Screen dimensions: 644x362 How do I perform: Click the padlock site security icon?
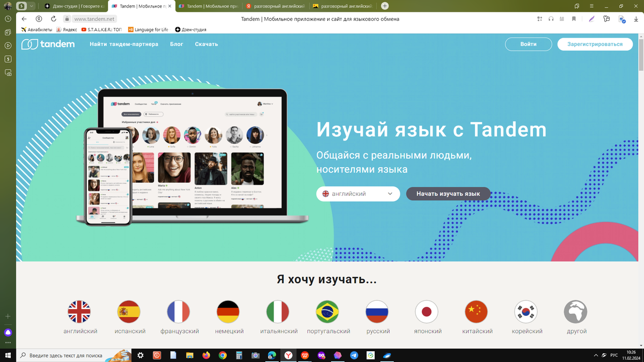tap(67, 19)
